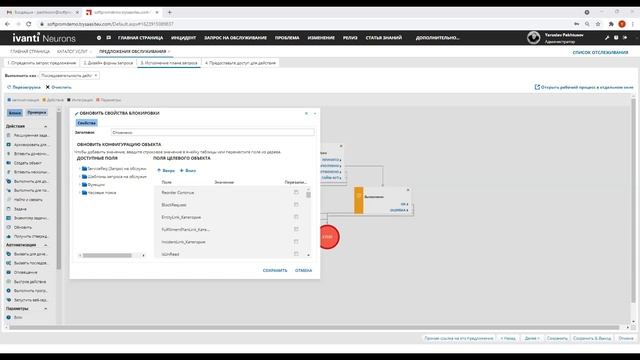640x360 pixels.
Task: Open the Изменение menu item
Action: pyautogui.click(x=321, y=38)
